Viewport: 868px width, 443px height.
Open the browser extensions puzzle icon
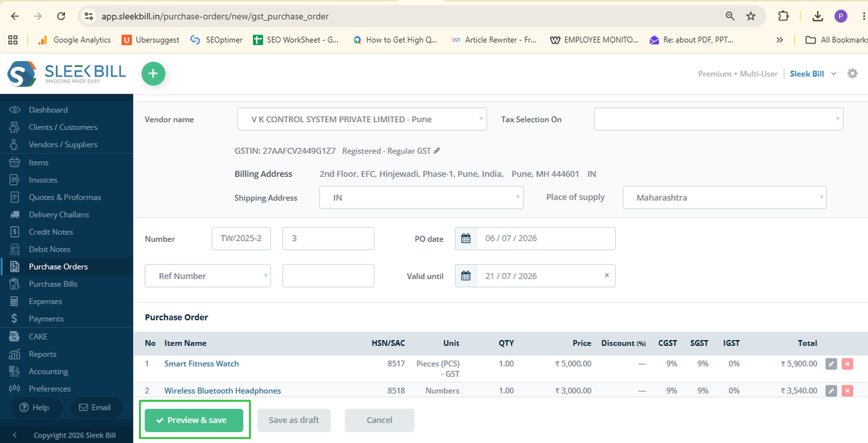click(783, 16)
